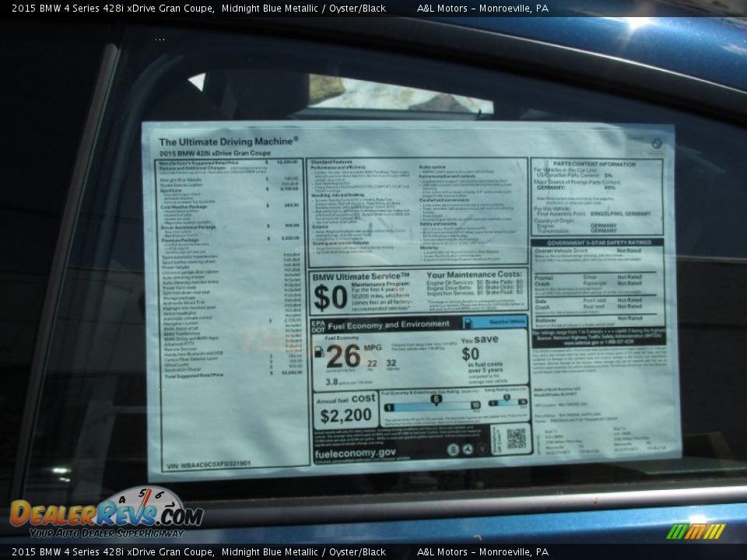Select the BMW Ultimate Service heading
The image size is (747, 560).
pyautogui.click(x=358, y=276)
